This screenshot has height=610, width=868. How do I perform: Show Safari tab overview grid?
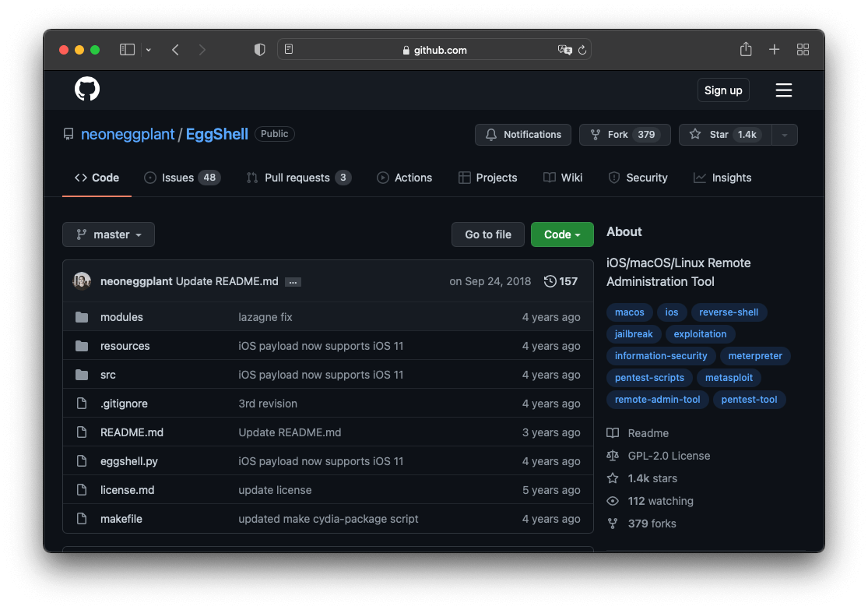[803, 50]
